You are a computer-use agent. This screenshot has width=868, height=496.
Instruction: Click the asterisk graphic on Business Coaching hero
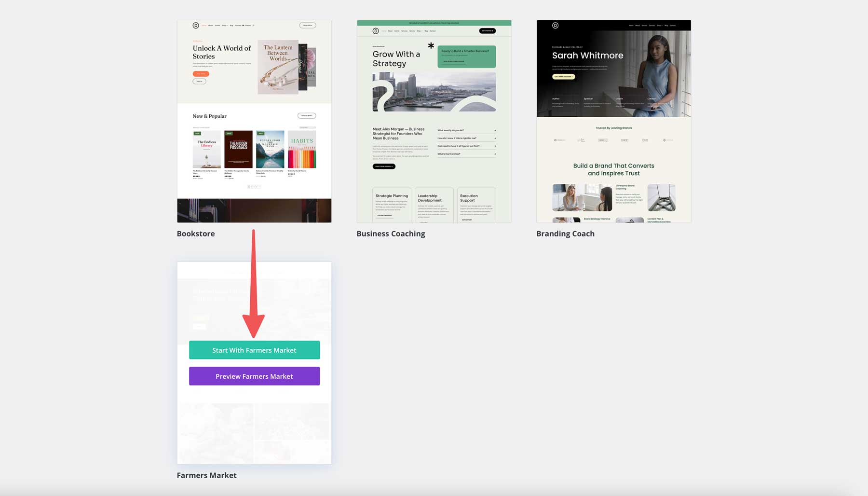tap(430, 46)
